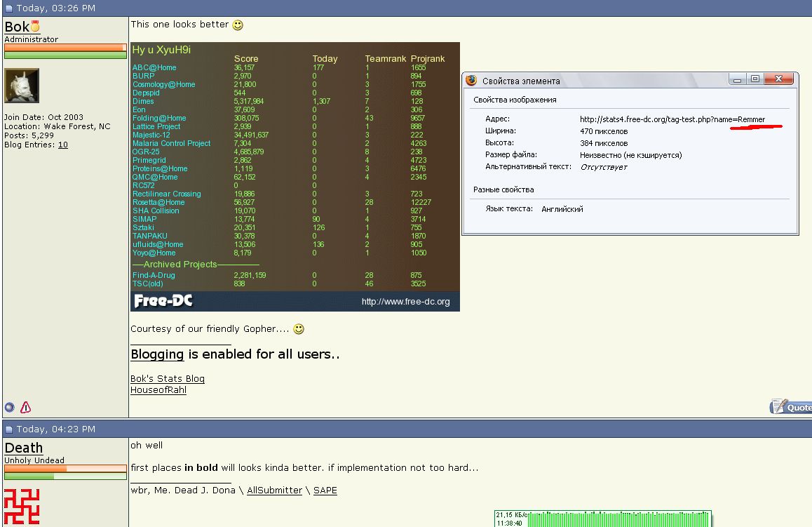Viewport: 812px width, 527px height.
Task: Open the Bok's Stats Blog link
Action: tap(168, 379)
